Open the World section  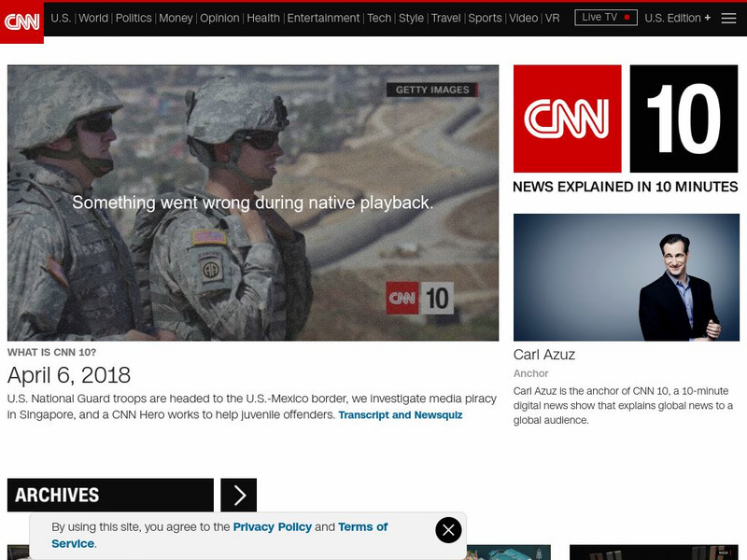coord(93,18)
